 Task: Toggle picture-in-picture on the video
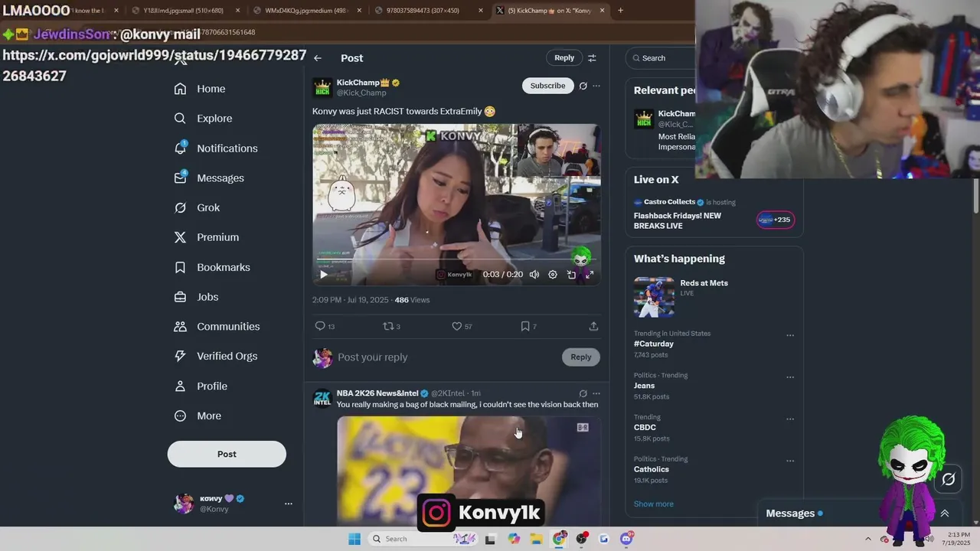pyautogui.click(x=571, y=275)
